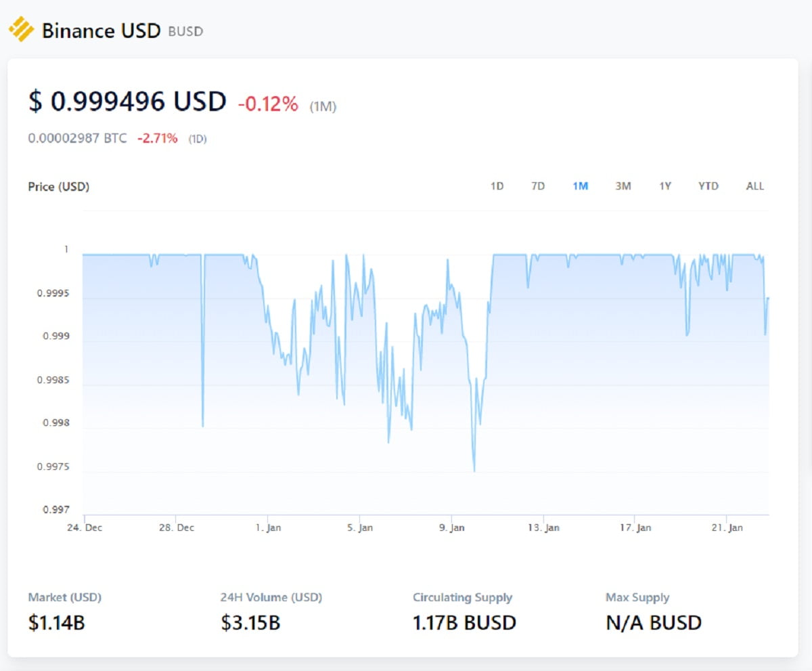Click the $1.14B market cap value

pyautogui.click(x=57, y=622)
